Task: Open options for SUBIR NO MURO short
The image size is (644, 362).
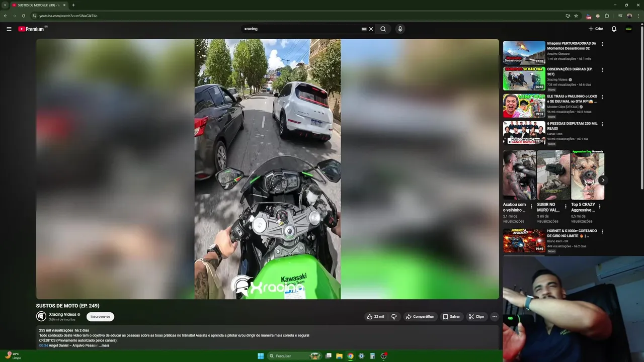Action: point(566,206)
